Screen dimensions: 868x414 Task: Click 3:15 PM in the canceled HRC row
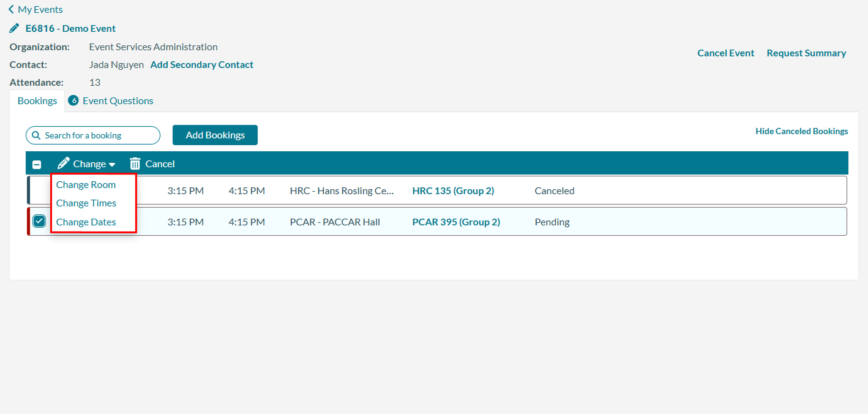185,191
